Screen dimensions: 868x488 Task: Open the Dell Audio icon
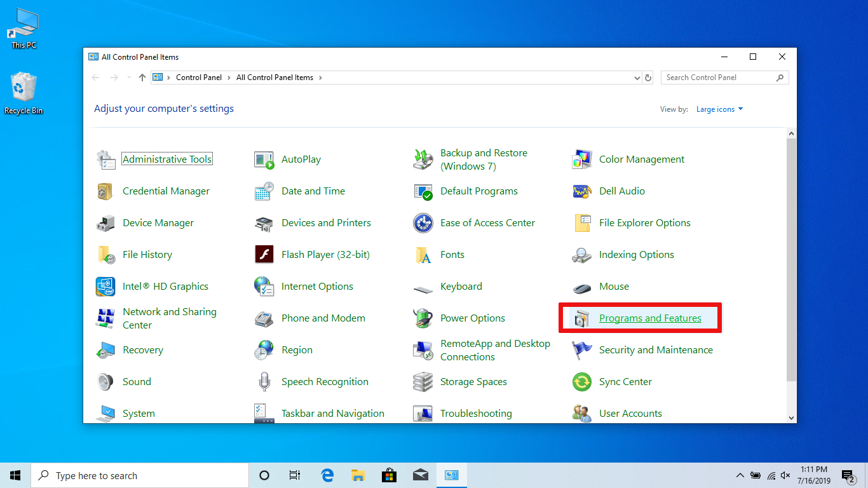tap(582, 191)
